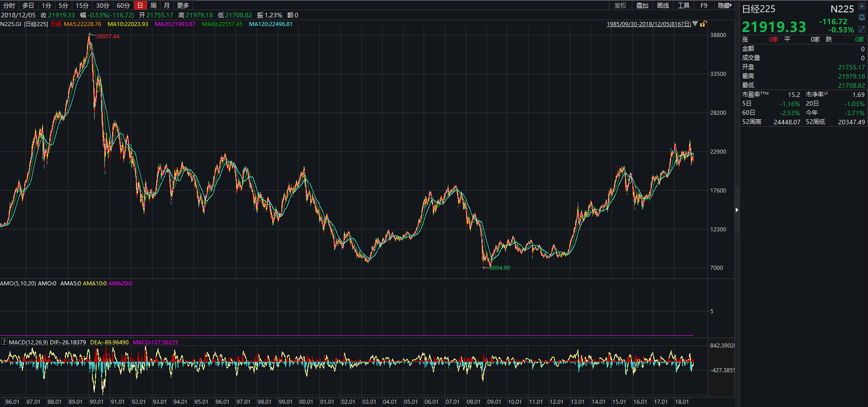
Task: Click the 开盘 value 21755.17 in panel
Action: pos(852,67)
